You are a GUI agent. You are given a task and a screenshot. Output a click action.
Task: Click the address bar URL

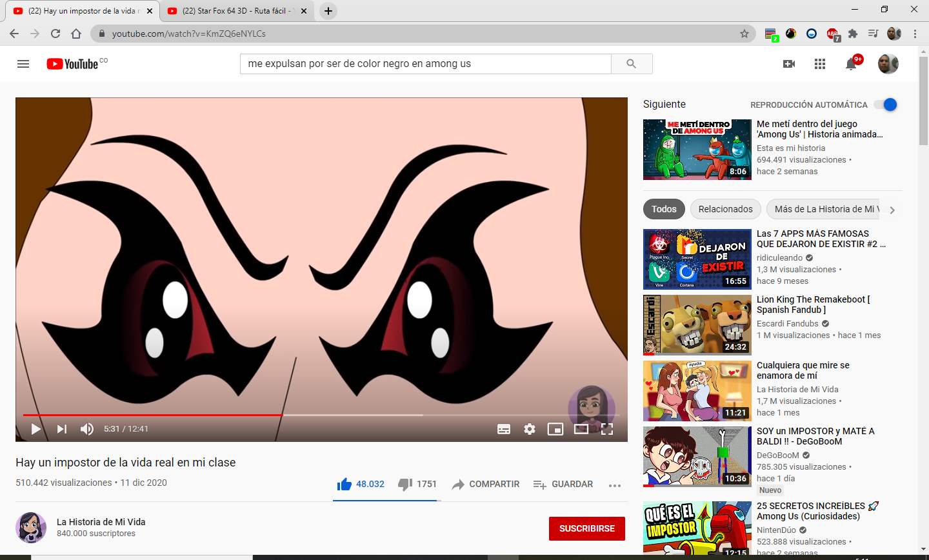tap(189, 34)
